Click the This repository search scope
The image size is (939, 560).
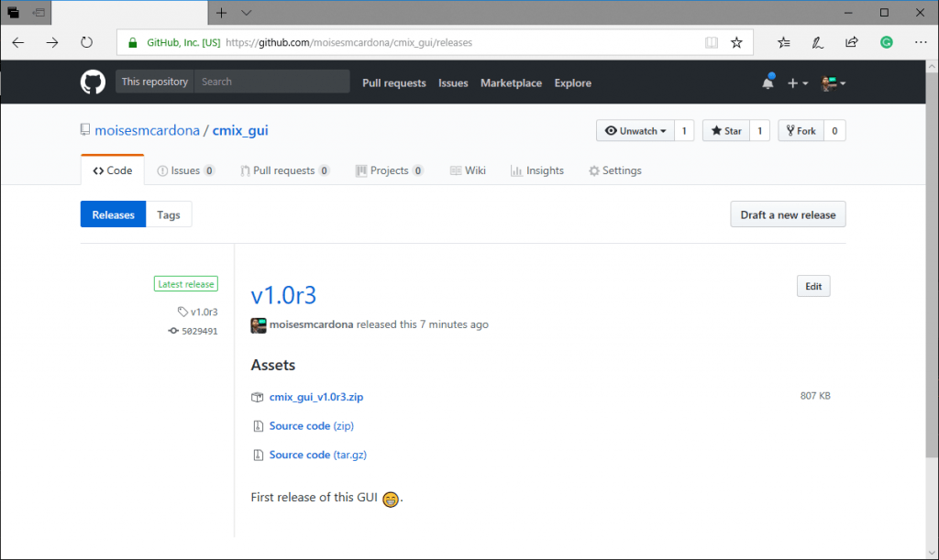(x=155, y=82)
